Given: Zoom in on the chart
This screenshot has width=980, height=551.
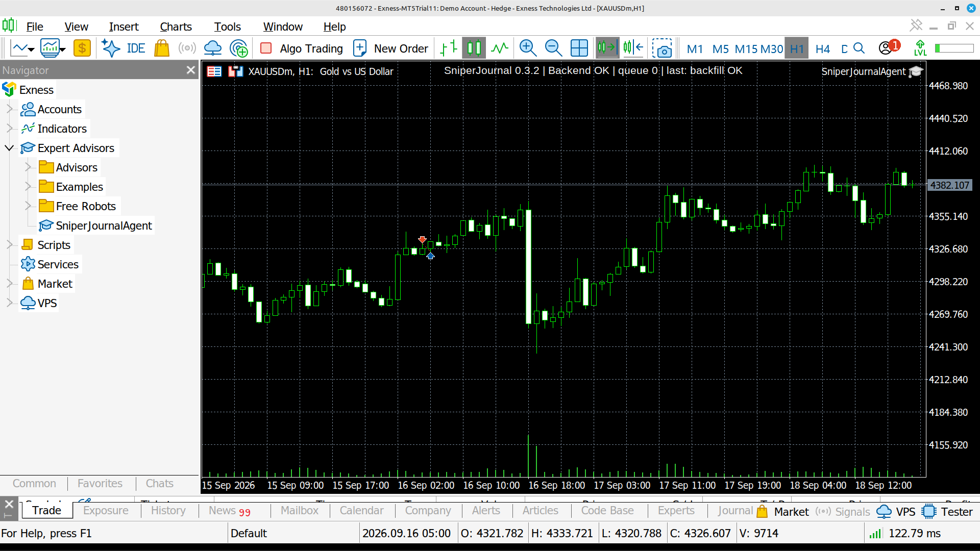Looking at the screenshot, I should click(528, 48).
